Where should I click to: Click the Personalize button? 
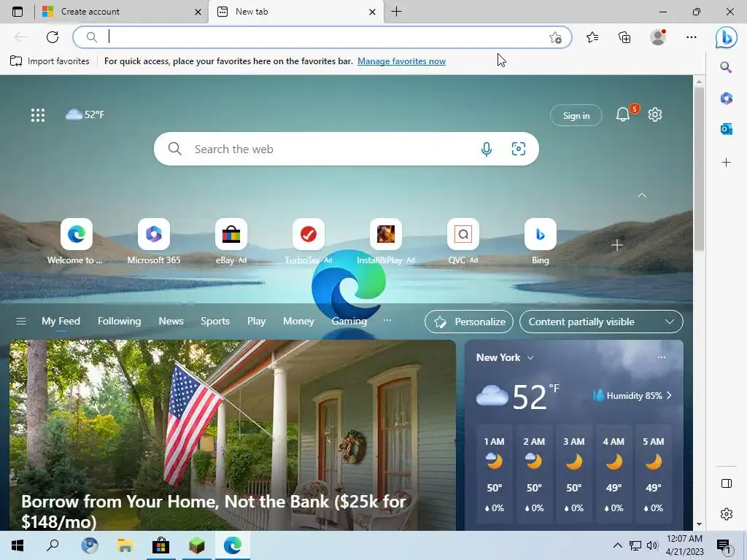pos(469,322)
